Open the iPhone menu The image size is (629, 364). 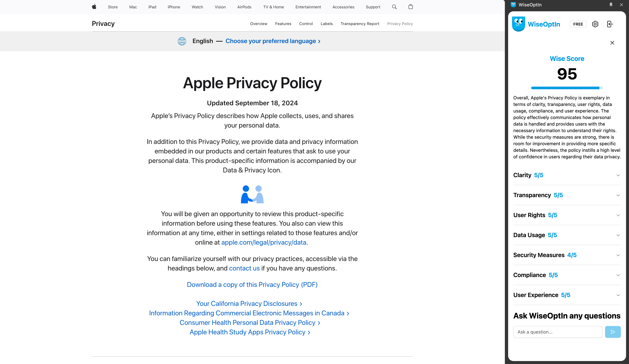pos(174,7)
